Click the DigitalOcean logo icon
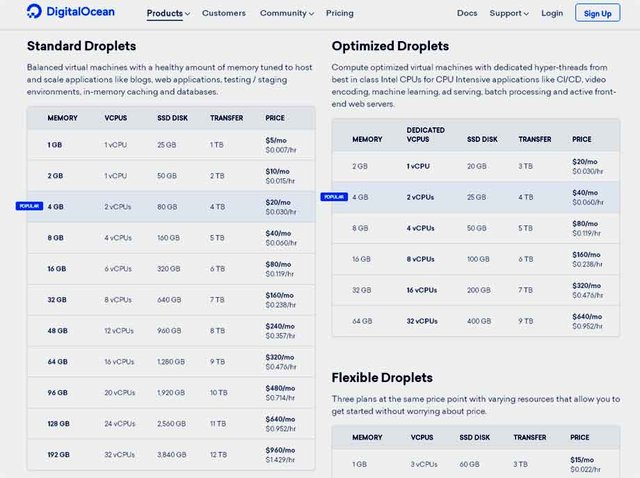The height and width of the screenshot is (478, 640). click(34, 11)
